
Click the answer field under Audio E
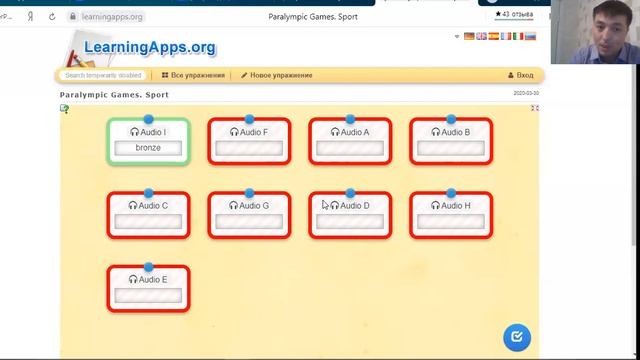[148, 296]
